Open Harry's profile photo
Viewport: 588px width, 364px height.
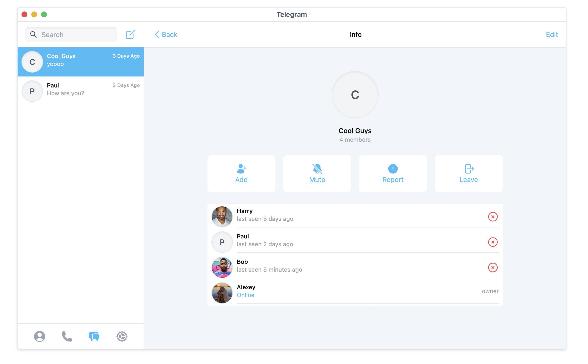coord(222,217)
